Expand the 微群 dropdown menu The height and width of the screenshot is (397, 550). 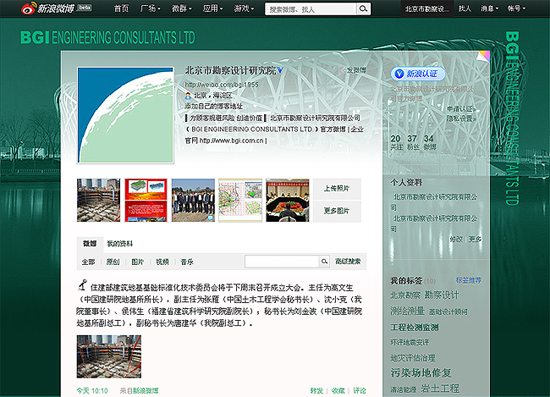181,8
